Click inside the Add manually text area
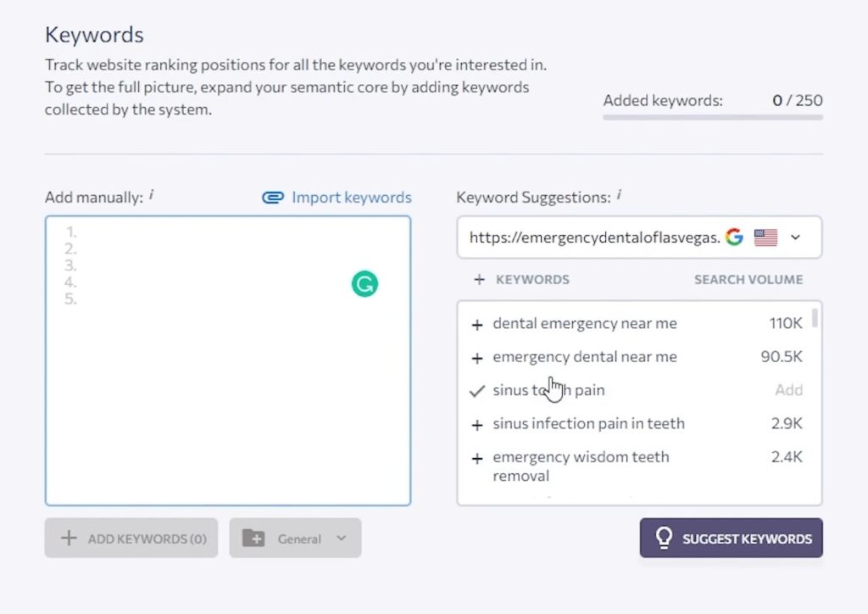 click(228, 361)
